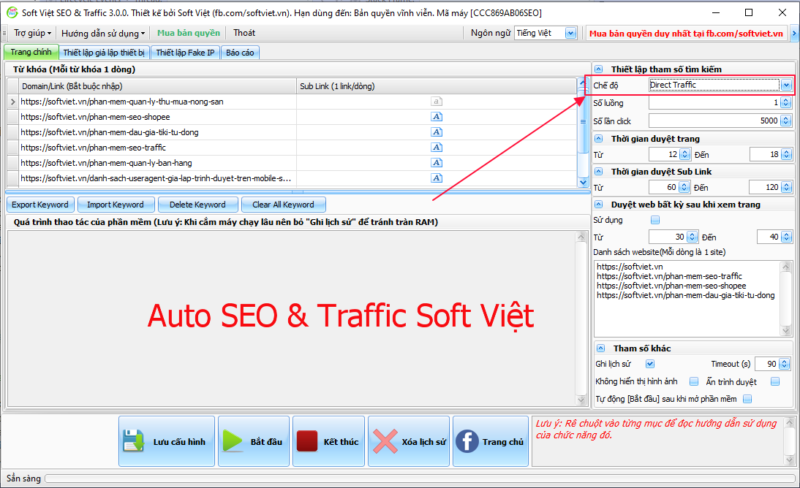Click sub link icon for phan-mem-seo-traffic row
The width and height of the screenshot is (800, 488).
pos(436,148)
